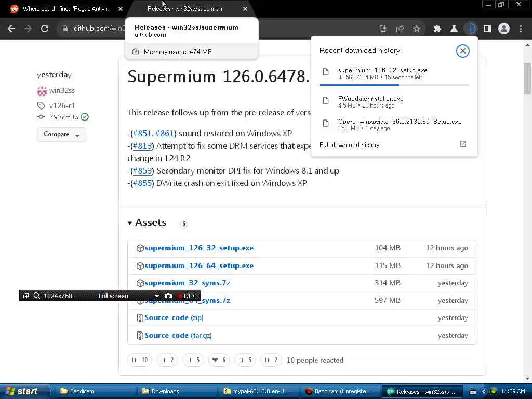Close the Reddit tab

[121, 9]
